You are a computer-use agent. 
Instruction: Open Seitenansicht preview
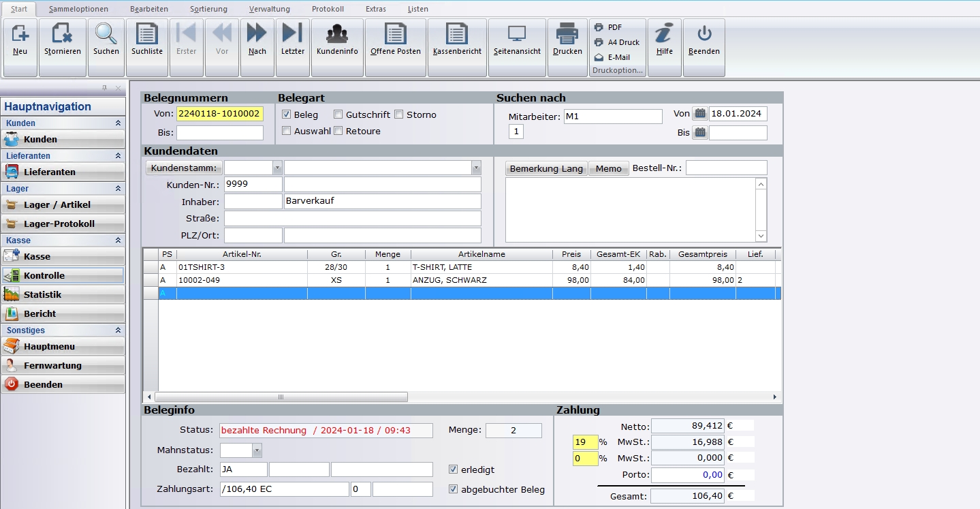pos(517,40)
